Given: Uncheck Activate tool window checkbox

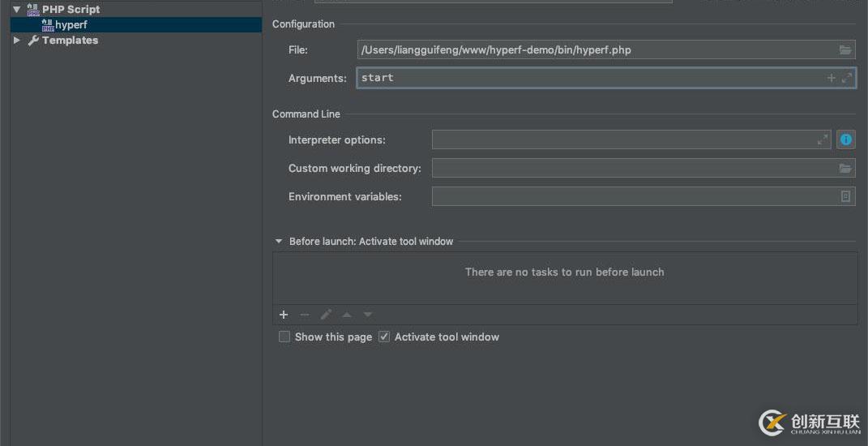Looking at the screenshot, I should 384,337.
